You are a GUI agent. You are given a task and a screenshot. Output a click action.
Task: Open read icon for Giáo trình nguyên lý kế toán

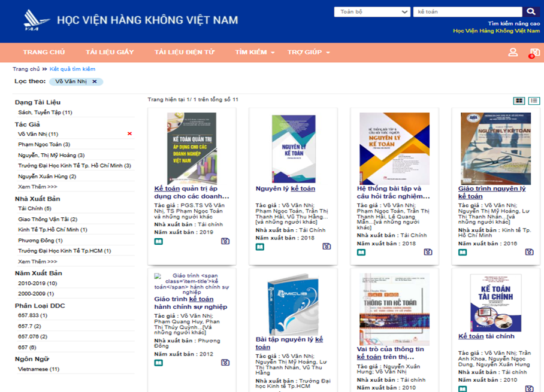463,253
